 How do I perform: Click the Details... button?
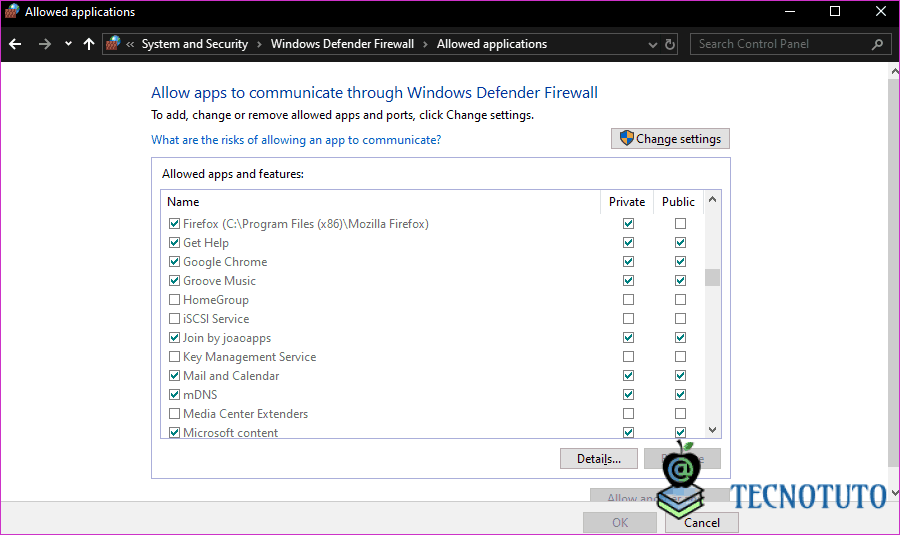click(599, 459)
